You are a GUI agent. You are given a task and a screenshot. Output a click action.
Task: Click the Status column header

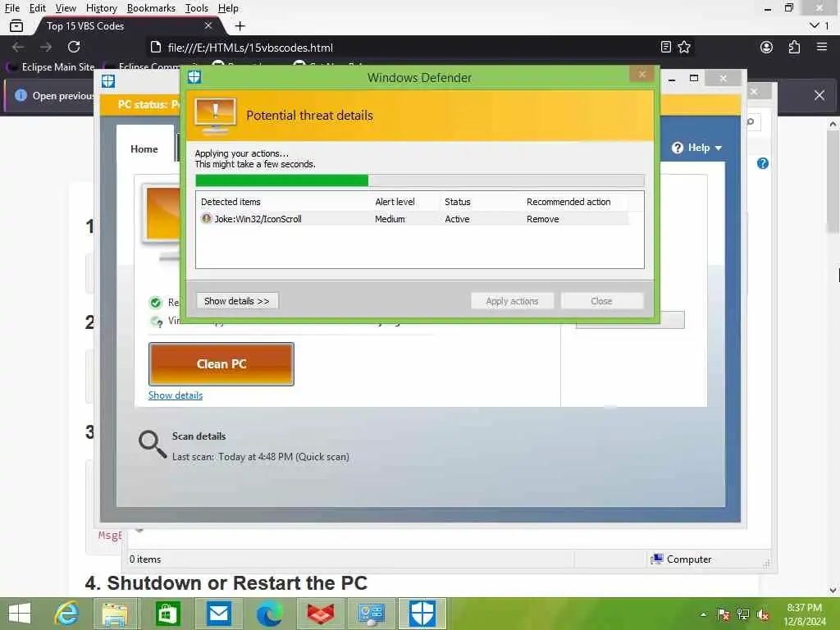pyautogui.click(x=458, y=202)
